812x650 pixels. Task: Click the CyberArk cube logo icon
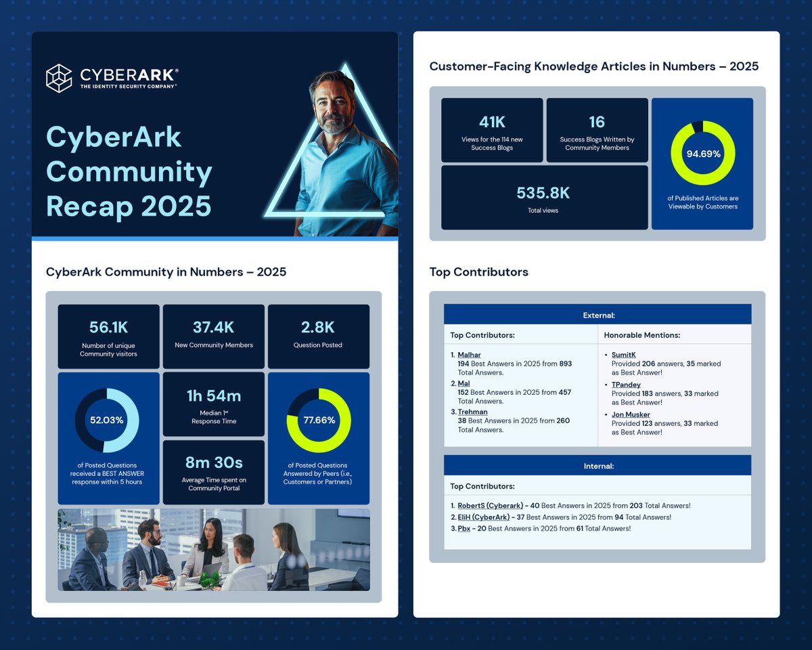click(x=59, y=78)
